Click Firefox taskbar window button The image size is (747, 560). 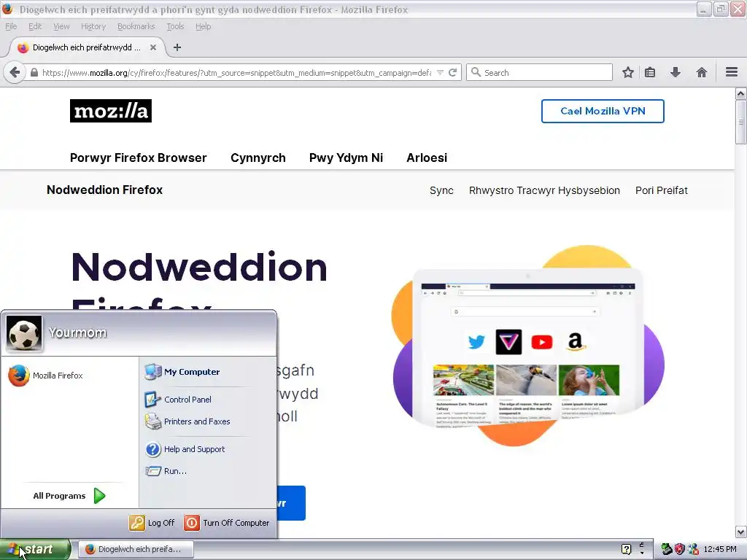point(136,549)
